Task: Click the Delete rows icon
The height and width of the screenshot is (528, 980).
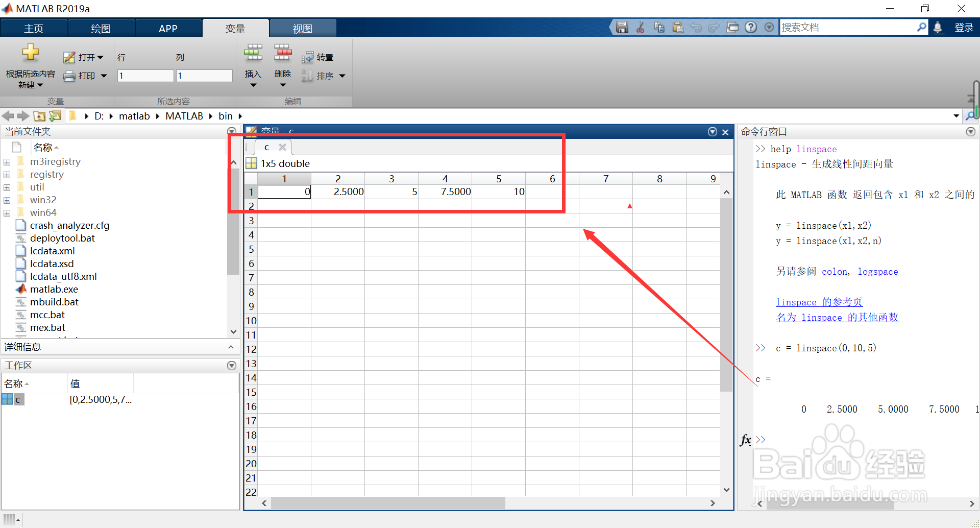Action: (283, 52)
